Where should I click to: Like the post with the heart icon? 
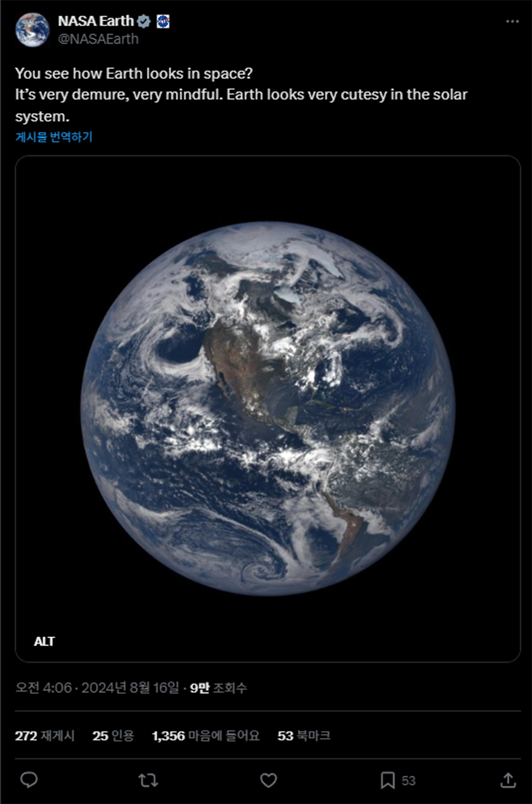[268, 780]
